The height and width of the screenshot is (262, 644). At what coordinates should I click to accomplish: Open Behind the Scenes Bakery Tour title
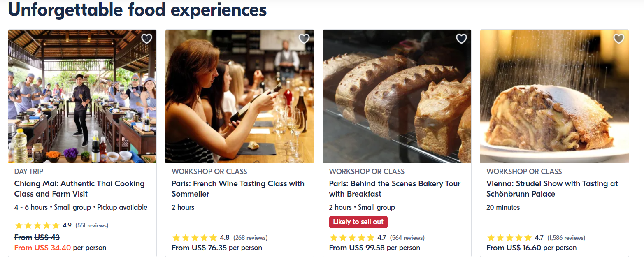(395, 189)
